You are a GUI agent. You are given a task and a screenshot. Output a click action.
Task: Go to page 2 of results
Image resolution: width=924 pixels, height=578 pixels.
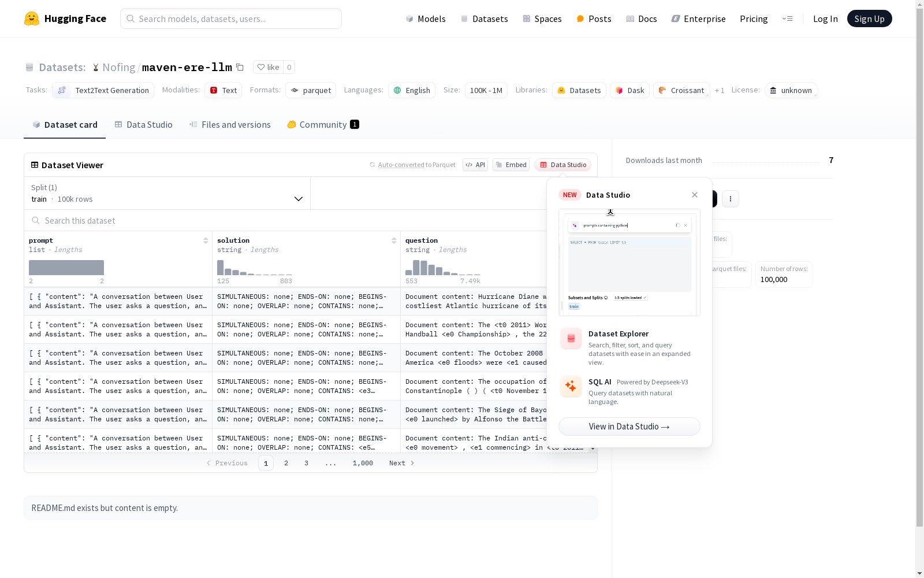286,463
